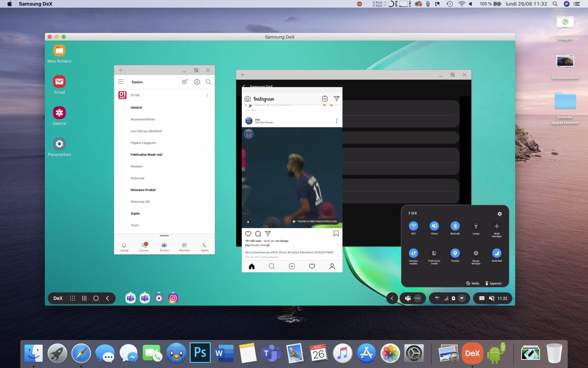
Task: Open the Relecture Produit channel
Action: [143, 190]
